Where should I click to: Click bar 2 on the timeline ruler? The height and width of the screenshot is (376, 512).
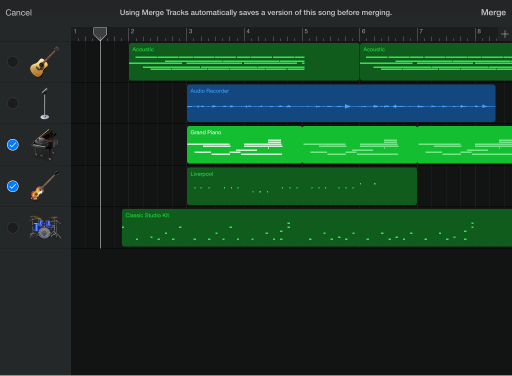[132, 31]
